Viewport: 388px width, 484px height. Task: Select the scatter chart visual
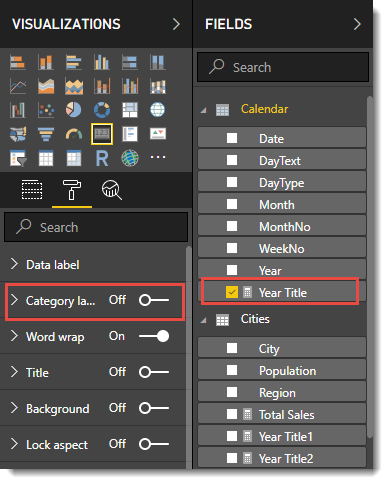point(46,110)
